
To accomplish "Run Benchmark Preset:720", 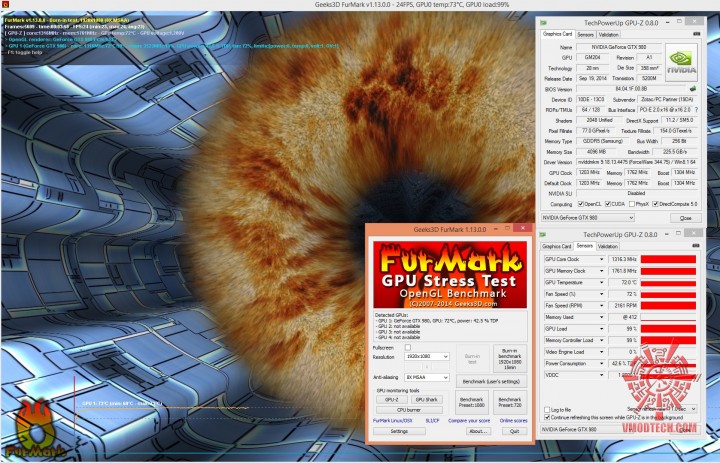I will tap(510, 402).
